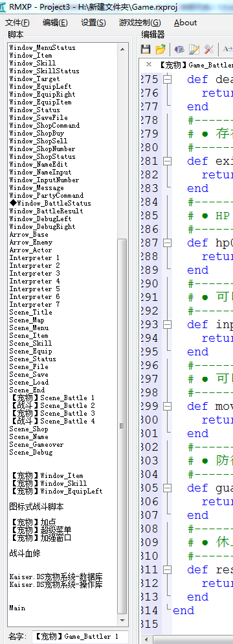
Task: Open the About menu
Action: [185, 23]
